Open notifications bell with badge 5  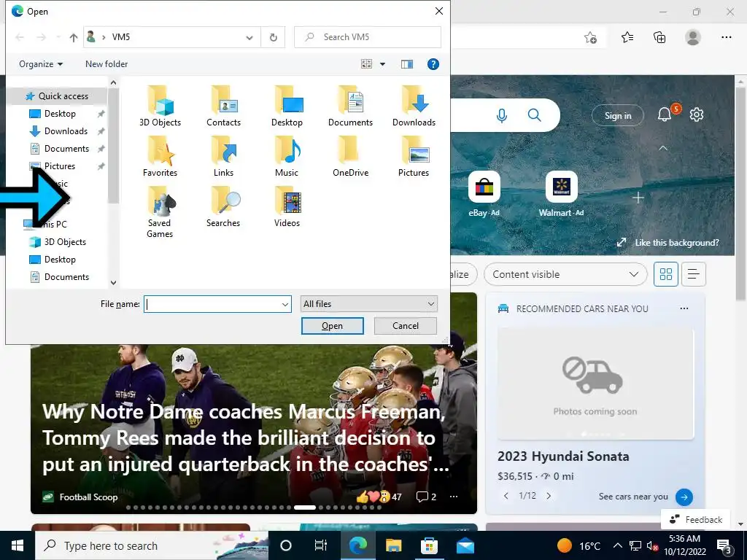(x=665, y=114)
